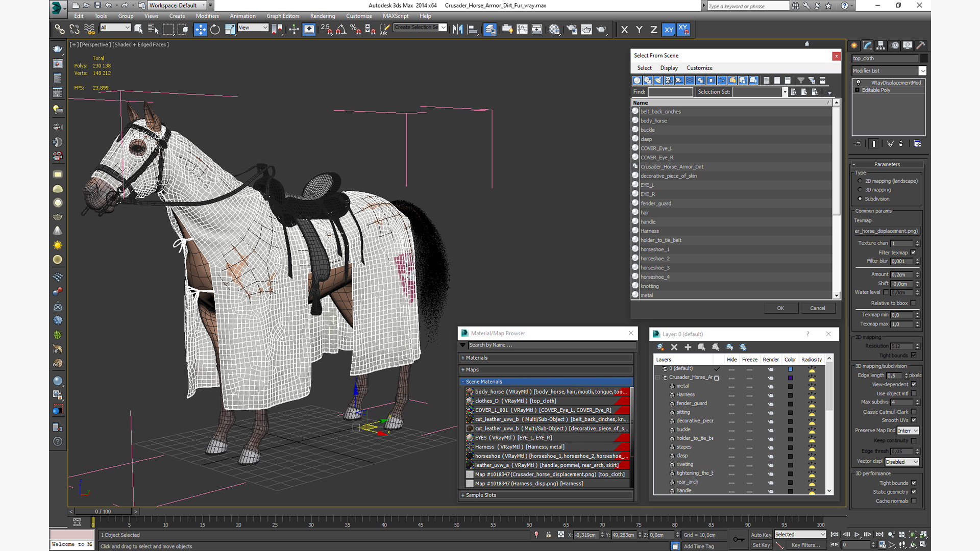The image size is (980, 551).
Task: Open selection filter All dropdown
Action: [x=115, y=28]
